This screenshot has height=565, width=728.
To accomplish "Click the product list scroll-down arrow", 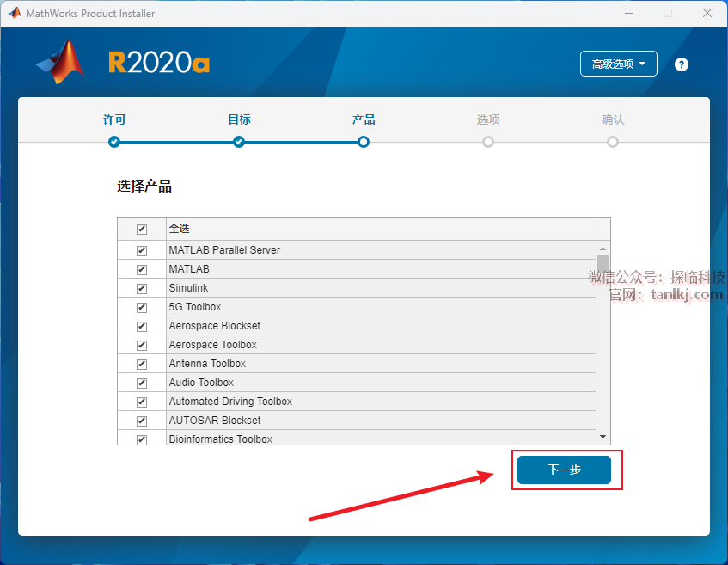I will pyautogui.click(x=603, y=437).
